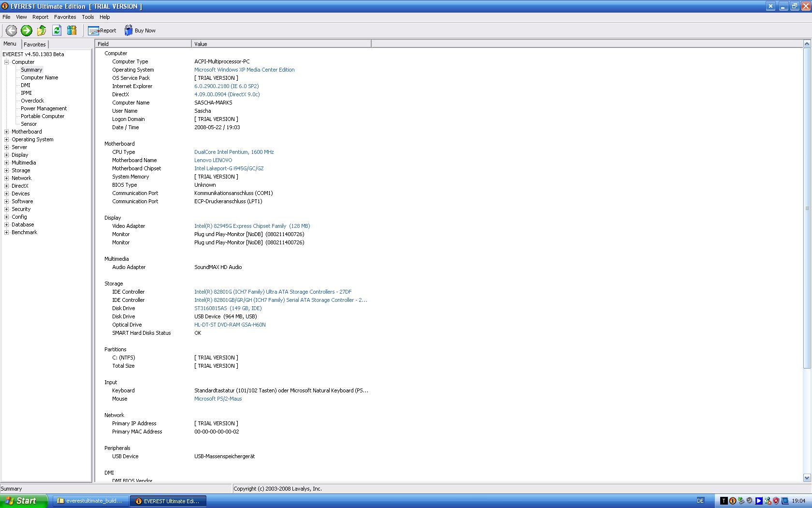Select the Security tree item

(x=21, y=209)
